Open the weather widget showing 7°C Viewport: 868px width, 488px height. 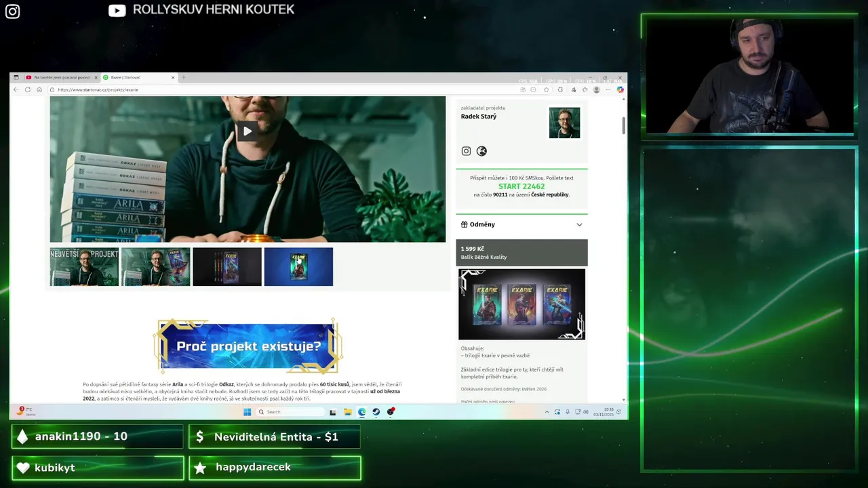click(27, 411)
